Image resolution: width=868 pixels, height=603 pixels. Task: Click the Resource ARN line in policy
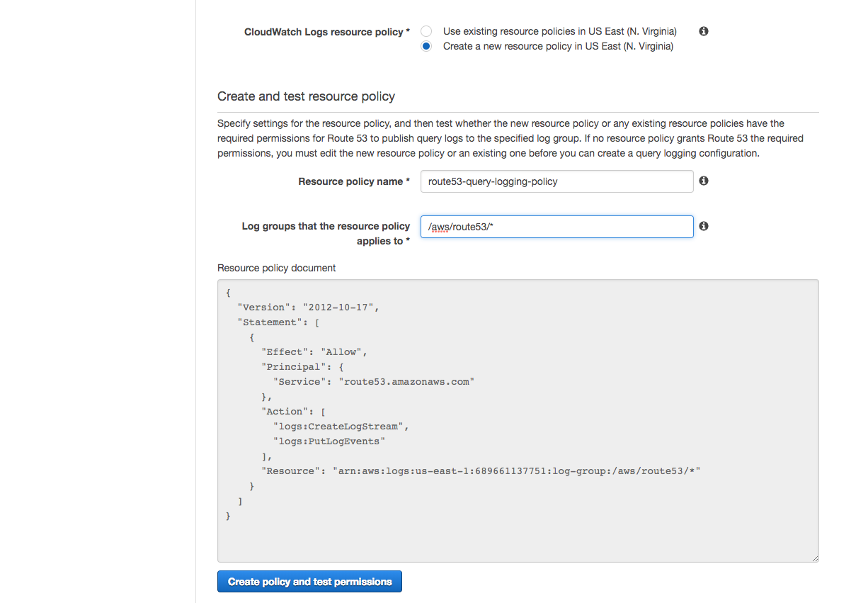(x=481, y=471)
